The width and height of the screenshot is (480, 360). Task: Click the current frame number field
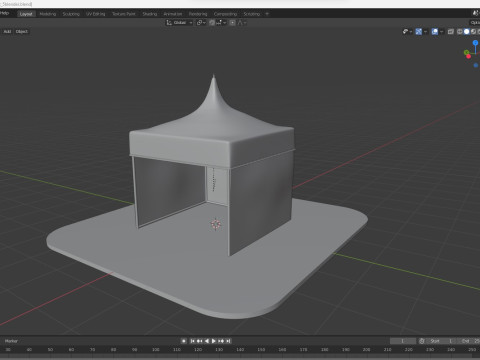tap(403, 341)
